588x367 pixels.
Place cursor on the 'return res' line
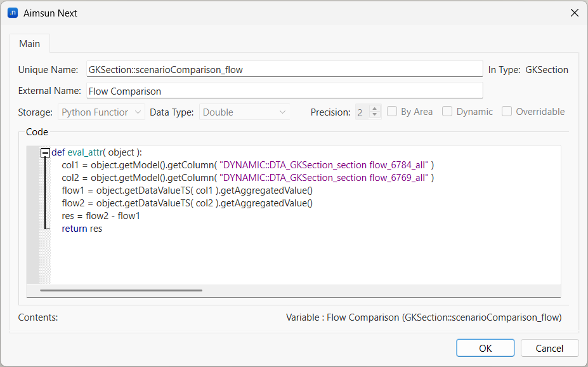coord(82,229)
